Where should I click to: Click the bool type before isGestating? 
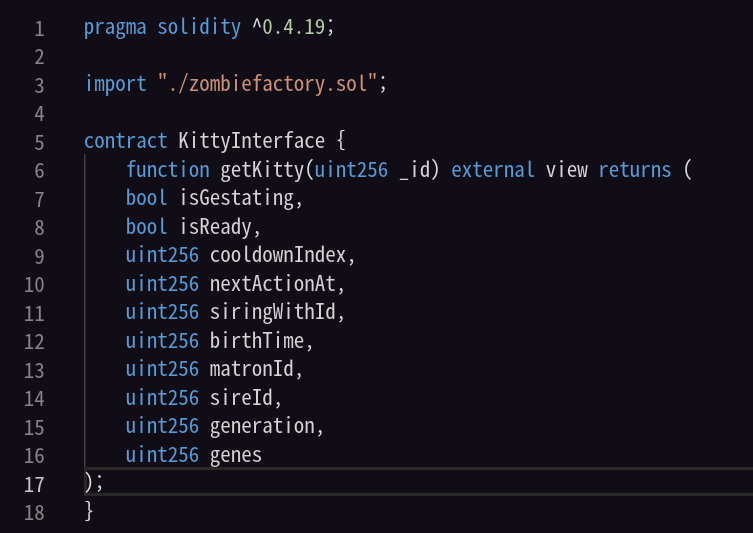(x=146, y=198)
